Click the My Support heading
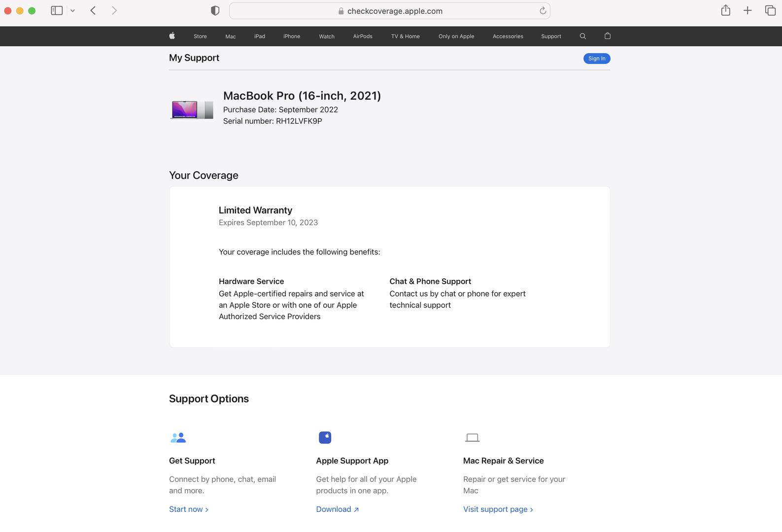 click(194, 58)
